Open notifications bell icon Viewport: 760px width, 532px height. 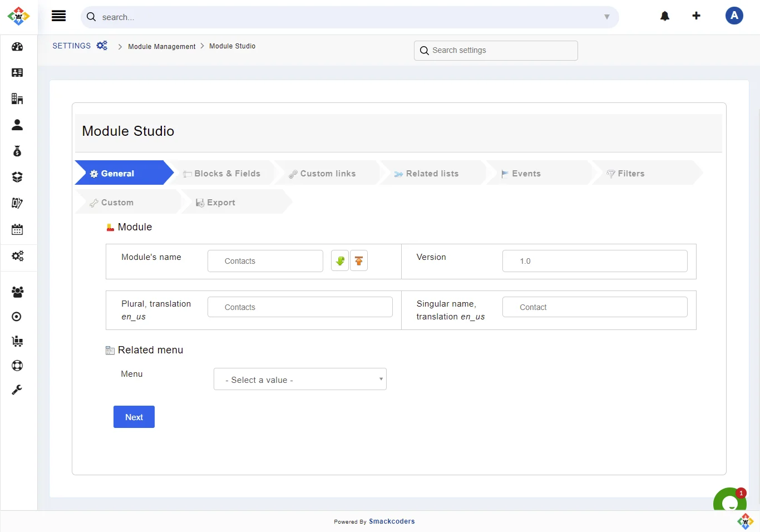tap(665, 16)
